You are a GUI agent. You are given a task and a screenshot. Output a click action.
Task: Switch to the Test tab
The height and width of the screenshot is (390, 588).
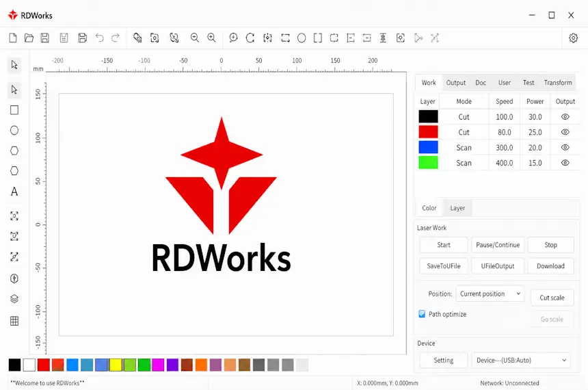tap(529, 83)
